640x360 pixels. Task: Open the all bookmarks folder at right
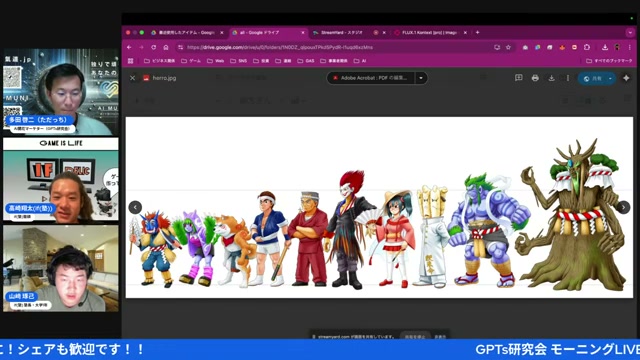tap(609, 61)
